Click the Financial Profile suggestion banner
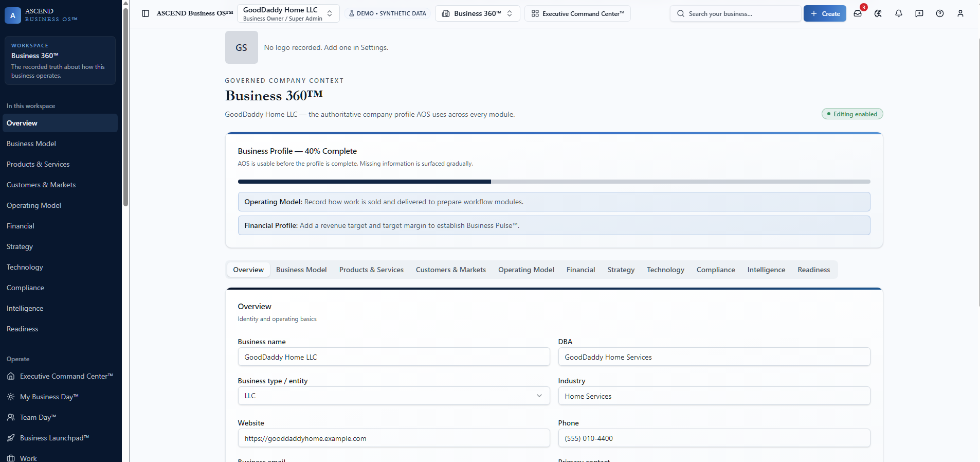Screen dimensions: 980x462 click(x=554, y=225)
